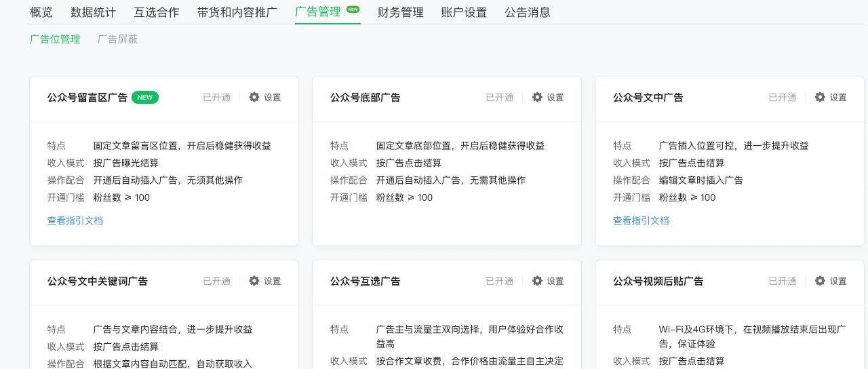
Task: Click 开通后自动插入广告，无需其他操作 text
Action: point(451,180)
